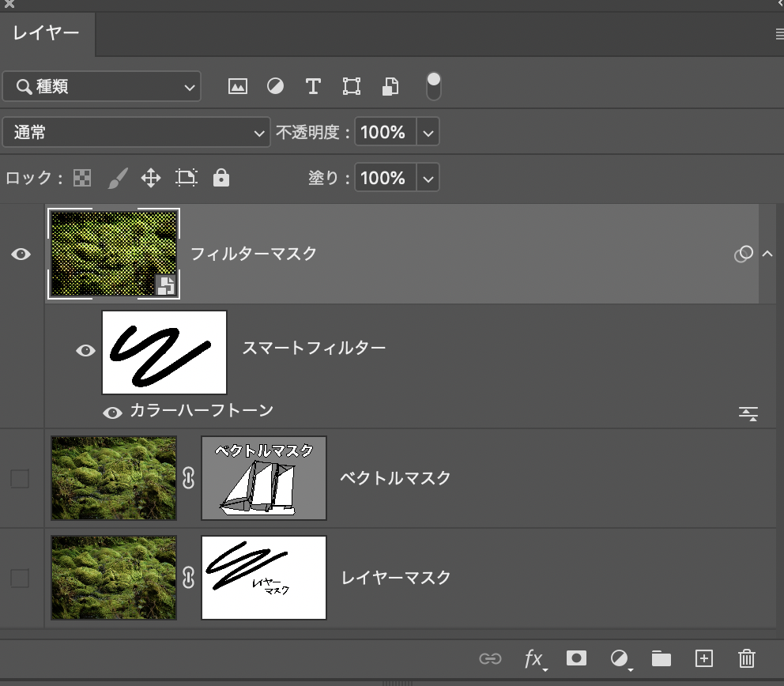Select the レイヤーマスク layer image thumbnail

tap(114, 578)
